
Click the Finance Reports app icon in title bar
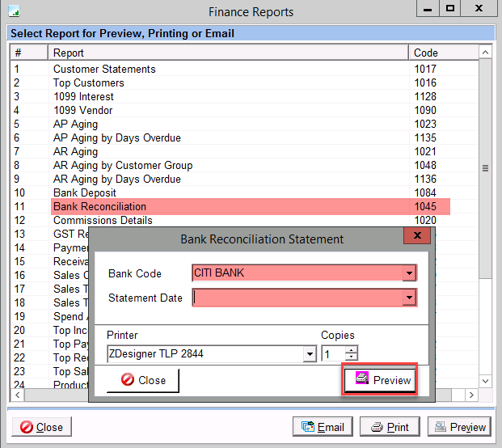(x=14, y=11)
